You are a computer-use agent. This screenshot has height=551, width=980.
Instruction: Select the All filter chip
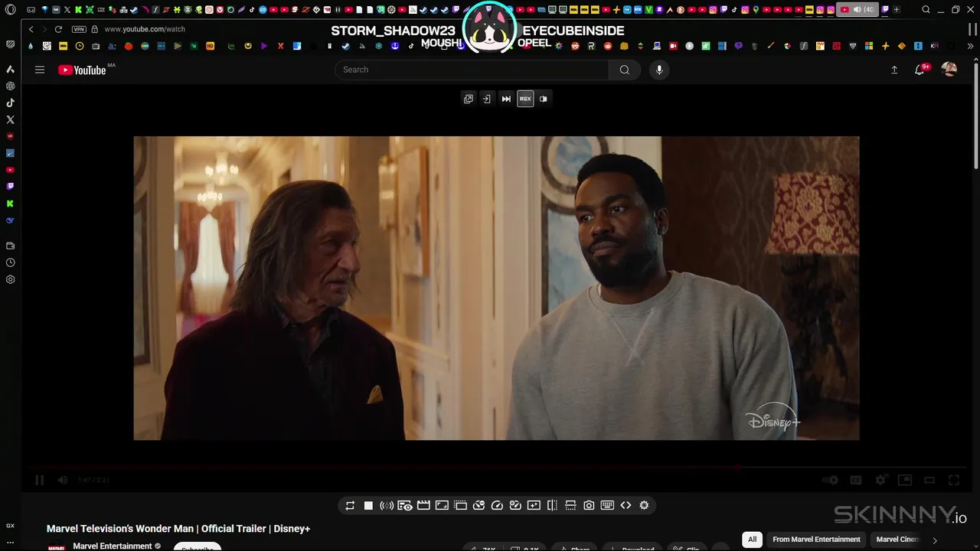752,540
